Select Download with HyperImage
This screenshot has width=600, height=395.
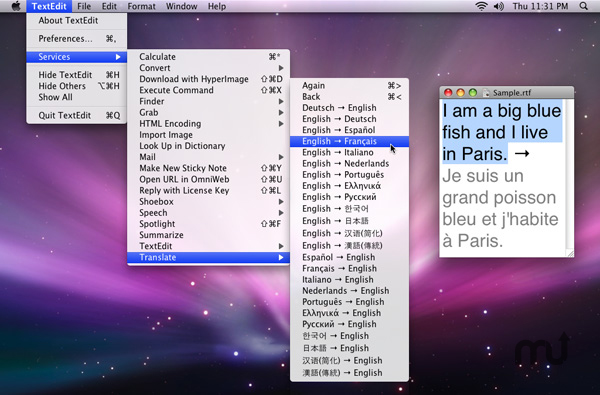coord(209,79)
